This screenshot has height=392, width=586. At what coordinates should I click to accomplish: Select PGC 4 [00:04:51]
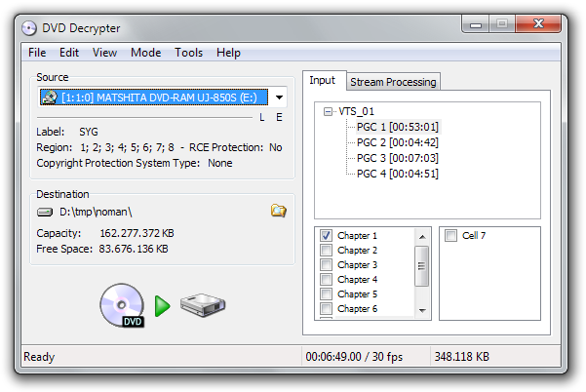point(398,174)
